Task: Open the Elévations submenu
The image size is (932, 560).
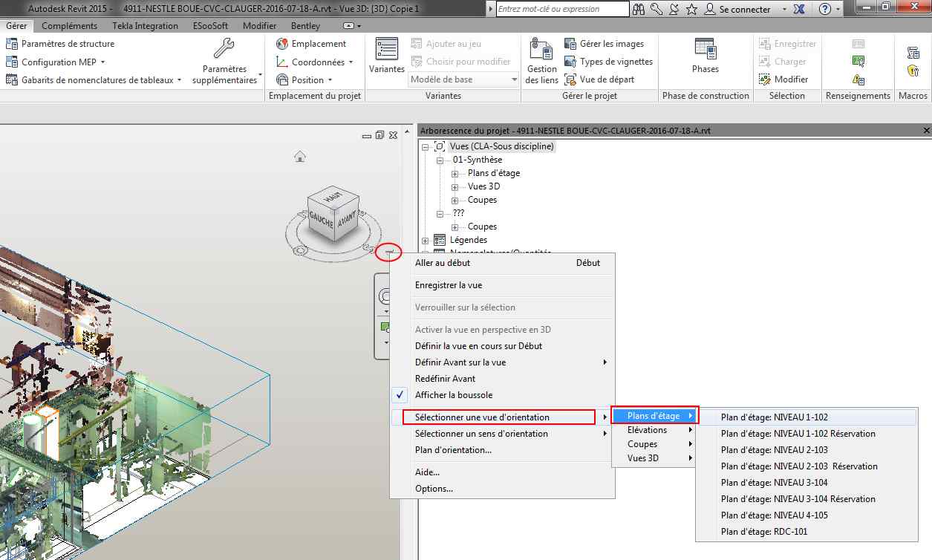Action: (656, 430)
